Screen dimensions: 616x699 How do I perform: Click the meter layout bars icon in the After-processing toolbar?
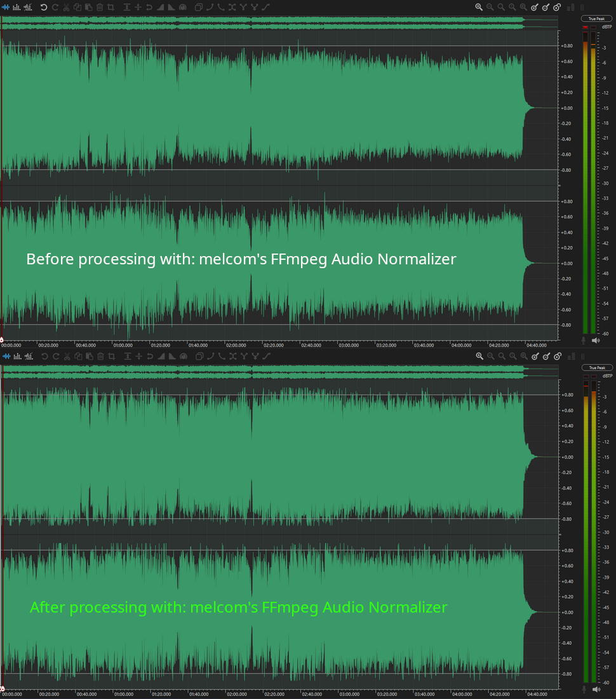pyautogui.click(x=570, y=356)
